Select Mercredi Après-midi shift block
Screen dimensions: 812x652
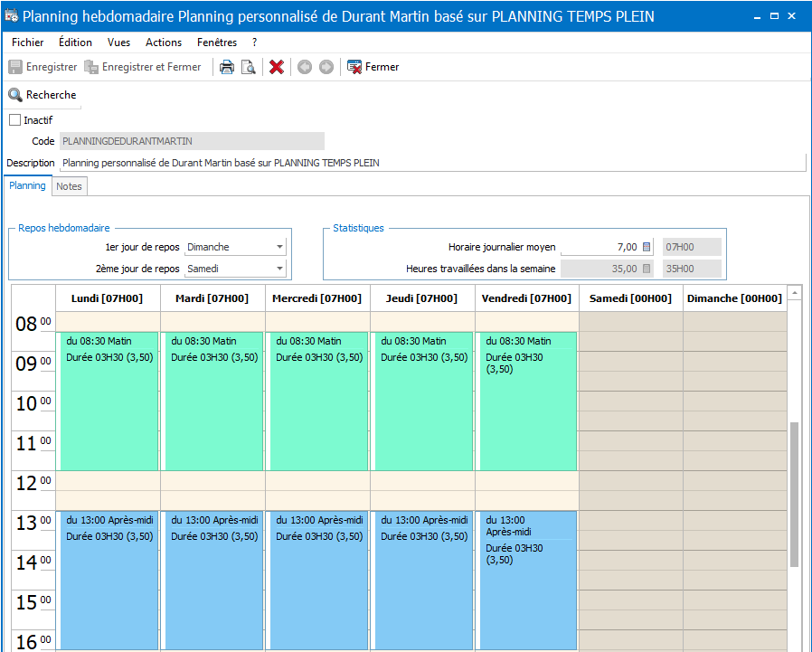coord(316,581)
